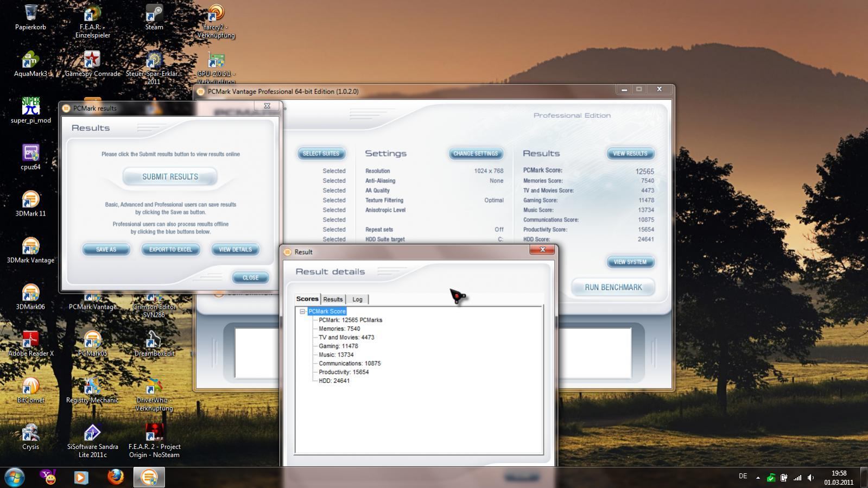Click the Windows Start orb
Image resolution: width=868 pixels, height=488 pixels.
[15, 478]
